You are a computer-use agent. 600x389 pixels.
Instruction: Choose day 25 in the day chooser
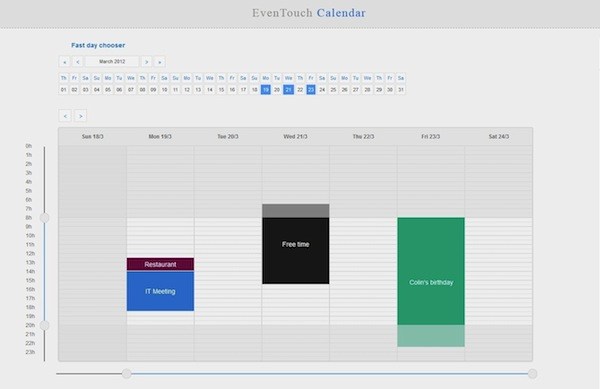(333, 90)
